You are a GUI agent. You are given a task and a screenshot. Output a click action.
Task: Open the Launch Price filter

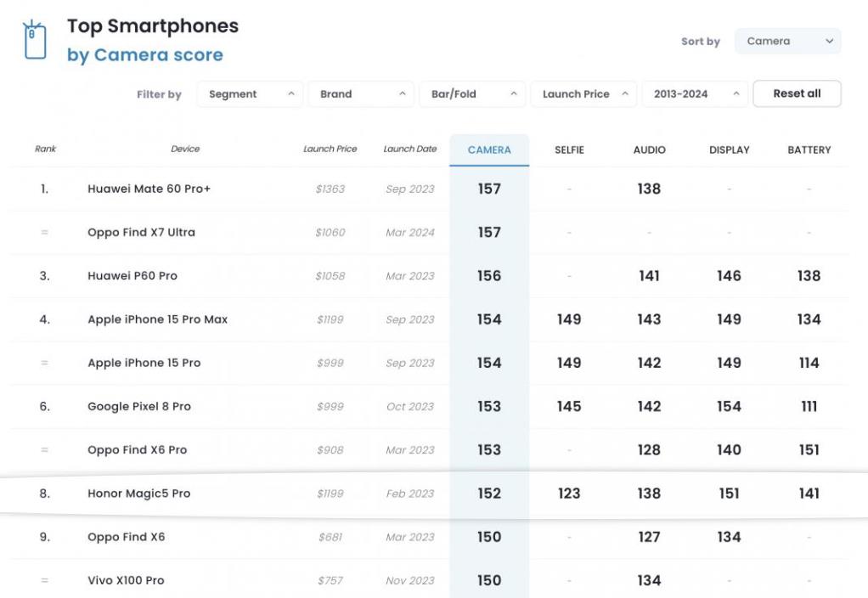point(583,94)
